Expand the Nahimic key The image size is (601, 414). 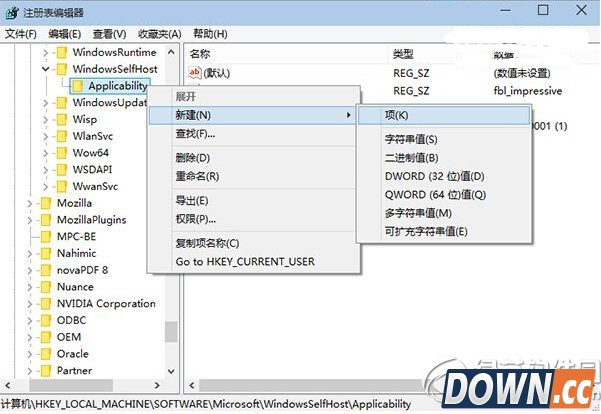point(30,253)
